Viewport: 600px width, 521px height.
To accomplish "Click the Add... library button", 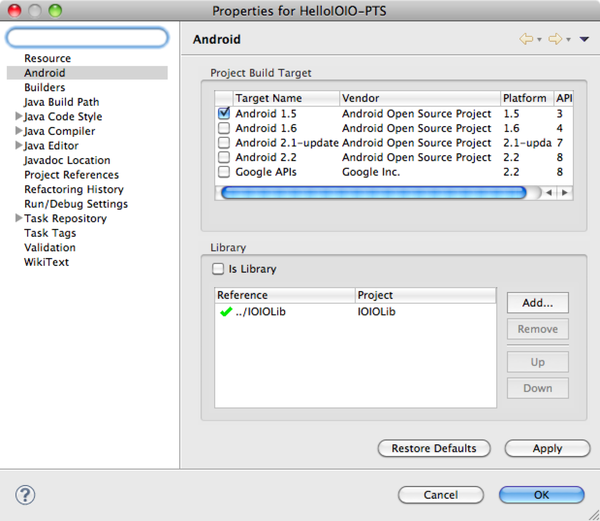I will pyautogui.click(x=538, y=303).
